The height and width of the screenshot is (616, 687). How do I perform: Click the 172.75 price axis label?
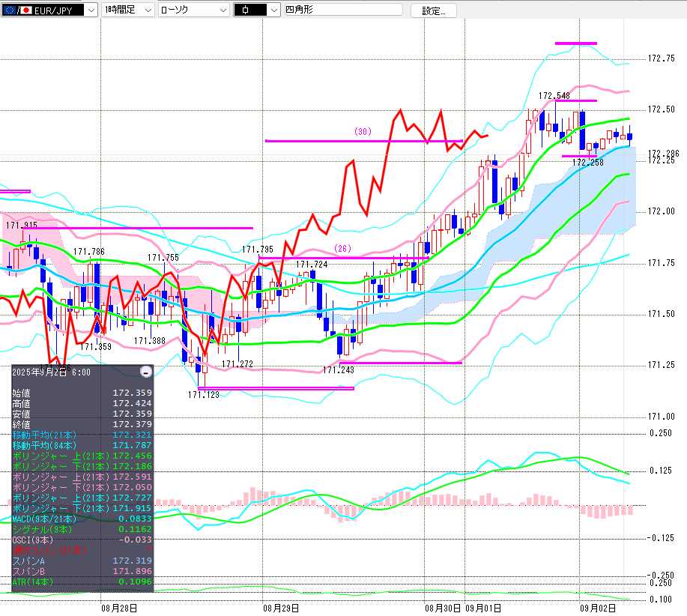(x=662, y=58)
